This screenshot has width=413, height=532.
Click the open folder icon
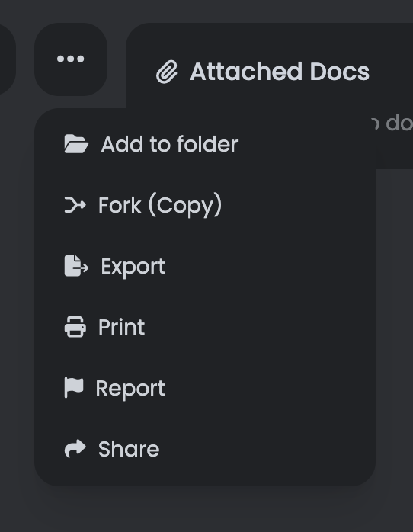point(76,144)
